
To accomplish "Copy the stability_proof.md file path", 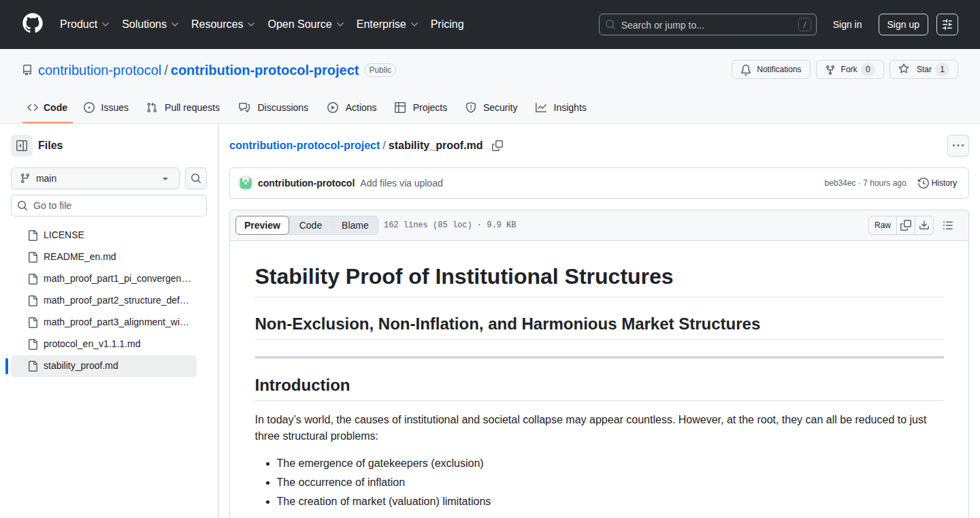I will [497, 146].
